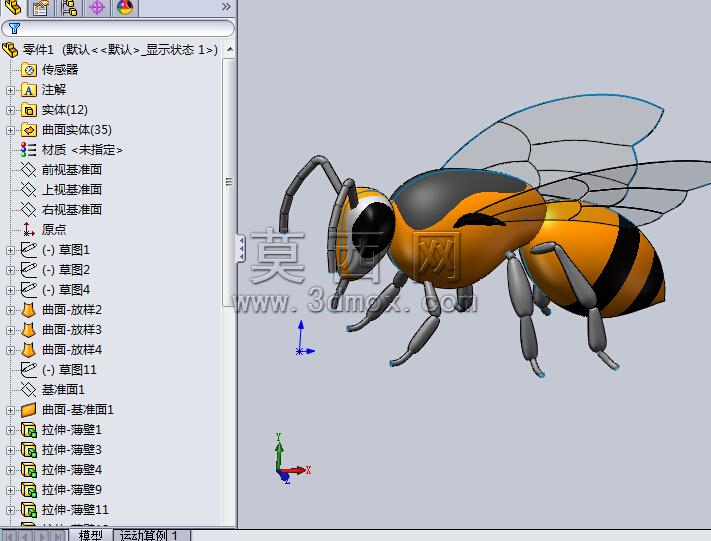This screenshot has width=711, height=541.
Task: Select the 原点 origin icon
Action: click(29, 229)
